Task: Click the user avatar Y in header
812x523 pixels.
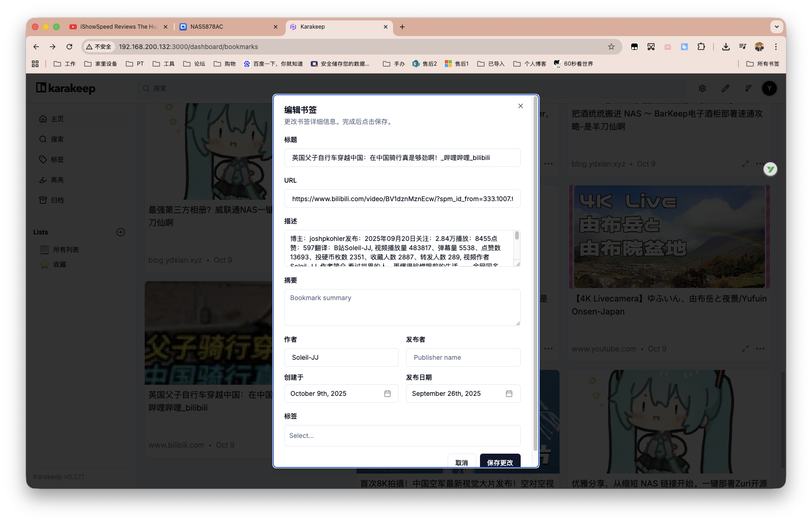Action: 769,88
